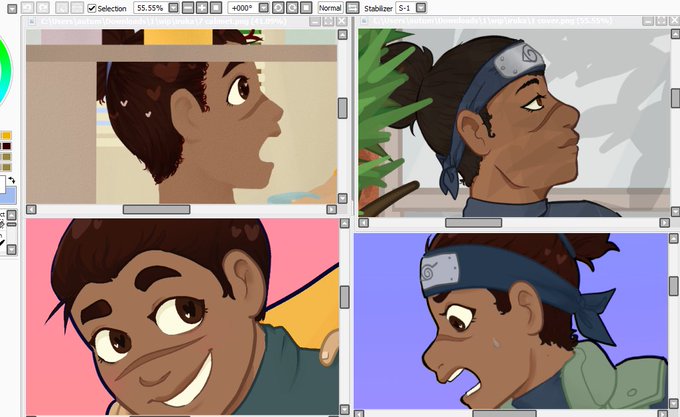680x417 pixels.
Task: Click the document icon in calmer.png title bar
Action: [x=31, y=21]
